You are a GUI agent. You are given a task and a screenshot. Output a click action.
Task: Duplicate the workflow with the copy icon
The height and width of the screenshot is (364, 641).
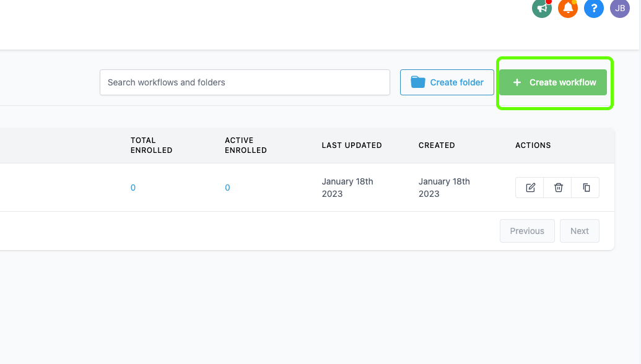point(586,188)
